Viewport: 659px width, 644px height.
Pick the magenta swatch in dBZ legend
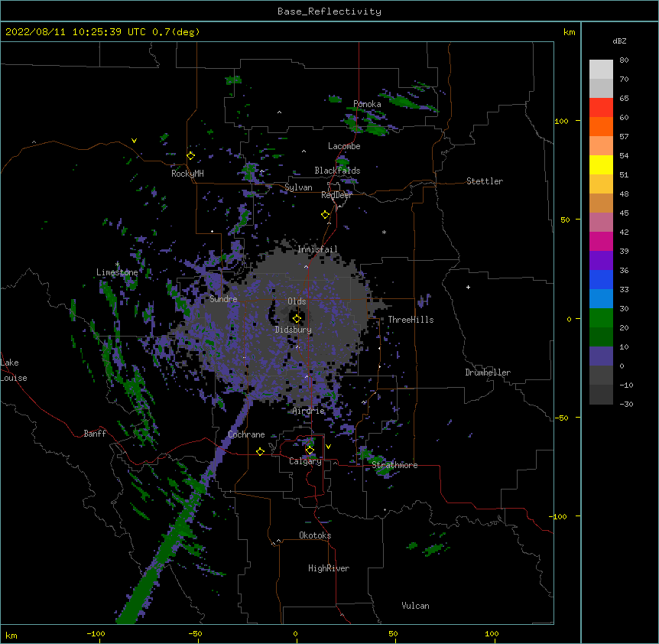(601, 241)
